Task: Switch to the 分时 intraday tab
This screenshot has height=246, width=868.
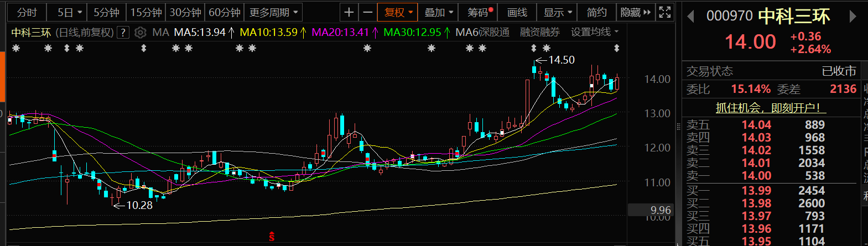Action: (x=27, y=12)
